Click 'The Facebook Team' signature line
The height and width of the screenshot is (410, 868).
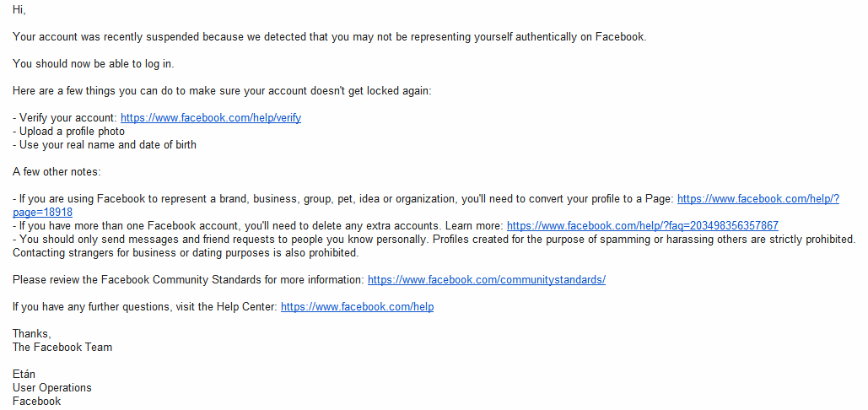(x=62, y=348)
